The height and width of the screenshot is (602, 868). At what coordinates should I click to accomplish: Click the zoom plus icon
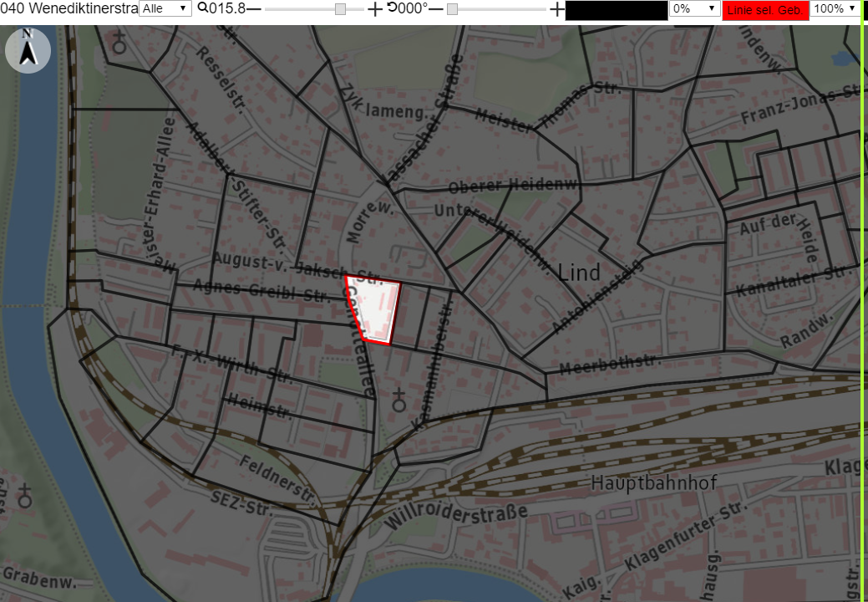coord(375,9)
